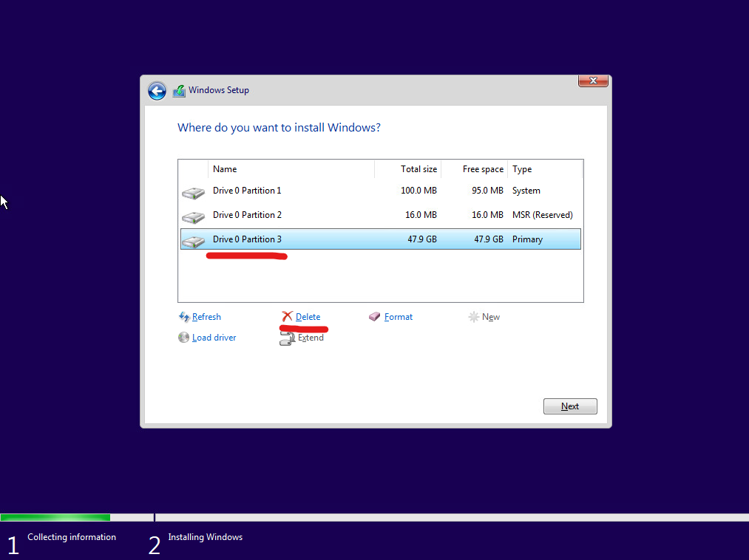This screenshot has width=749, height=560.
Task: Select Drive 0 Partition 2 row
Action: (x=381, y=215)
